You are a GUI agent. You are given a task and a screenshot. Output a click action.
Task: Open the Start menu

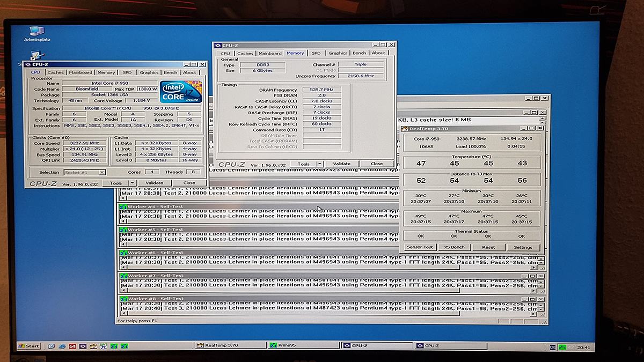(x=29, y=346)
